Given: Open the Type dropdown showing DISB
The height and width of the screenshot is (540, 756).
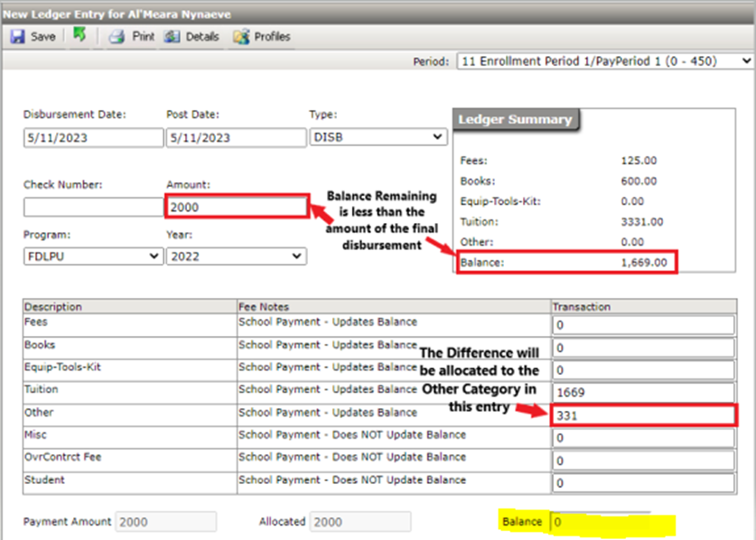Looking at the screenshot, I should 378,137.
